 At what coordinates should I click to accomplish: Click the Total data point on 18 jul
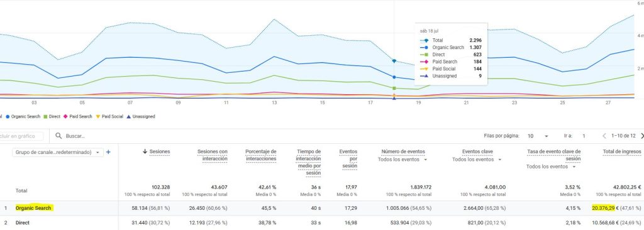point(394,61)
